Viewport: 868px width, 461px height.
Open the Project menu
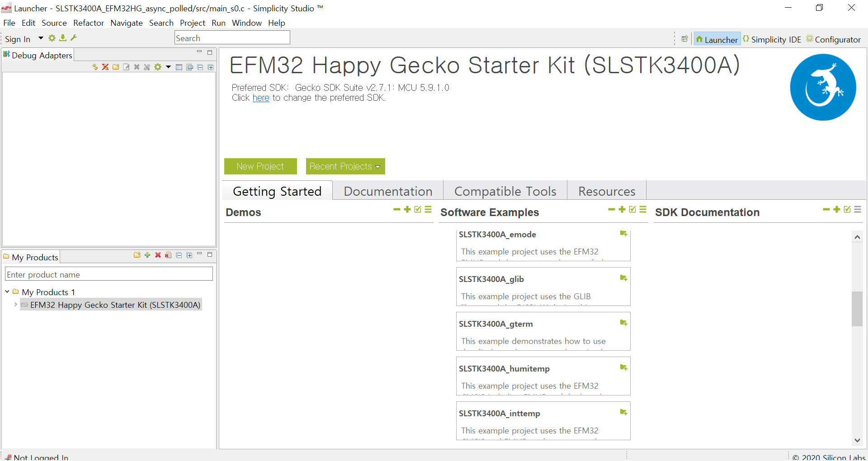(193, 23)
